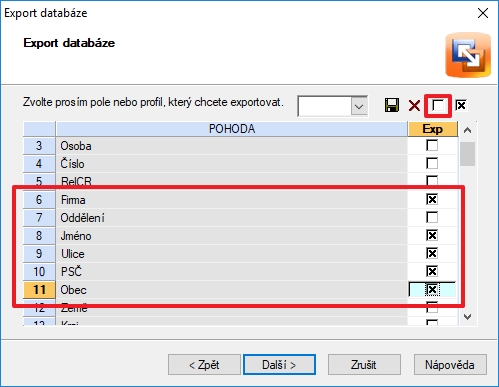Select the Firma field row
This screenshot has width=499, height=387.
(232, 200)
